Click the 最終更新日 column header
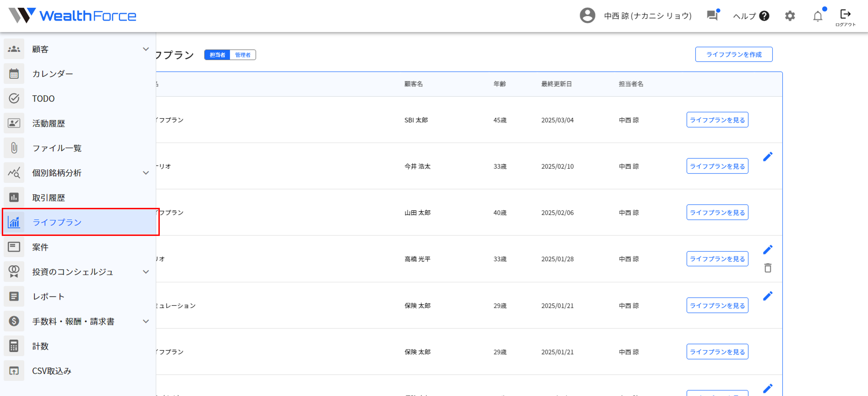Viewport: 868px width, 396px height. 556,84
